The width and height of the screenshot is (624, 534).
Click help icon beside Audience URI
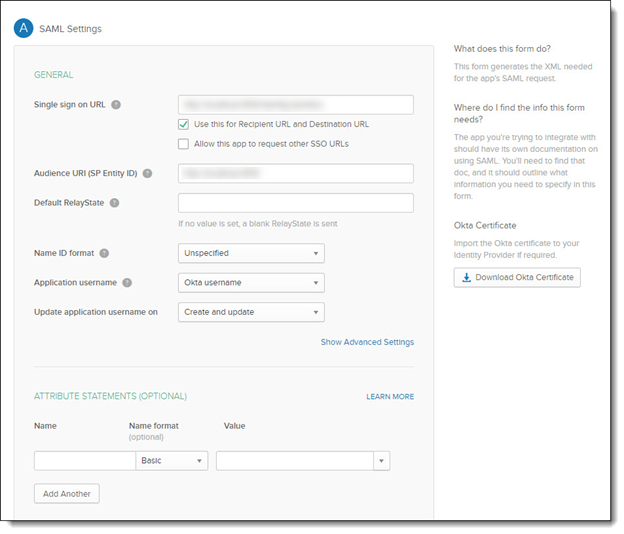[148, 174]
